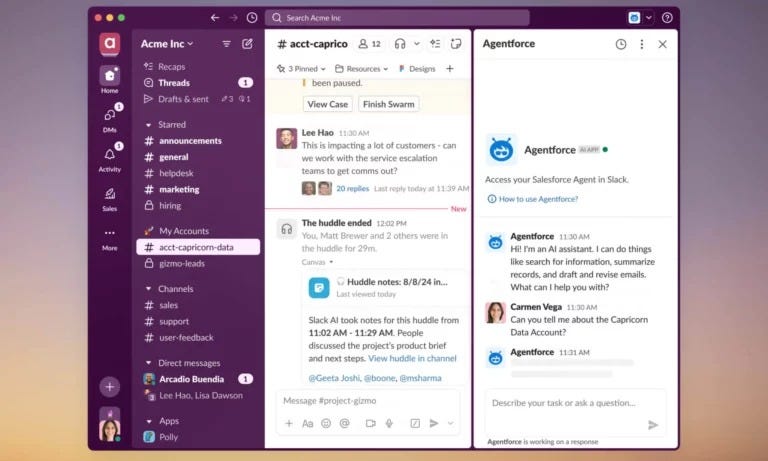Open recent history clock in top bar
Screen dimensions: 768x461
tap(252, 18)
